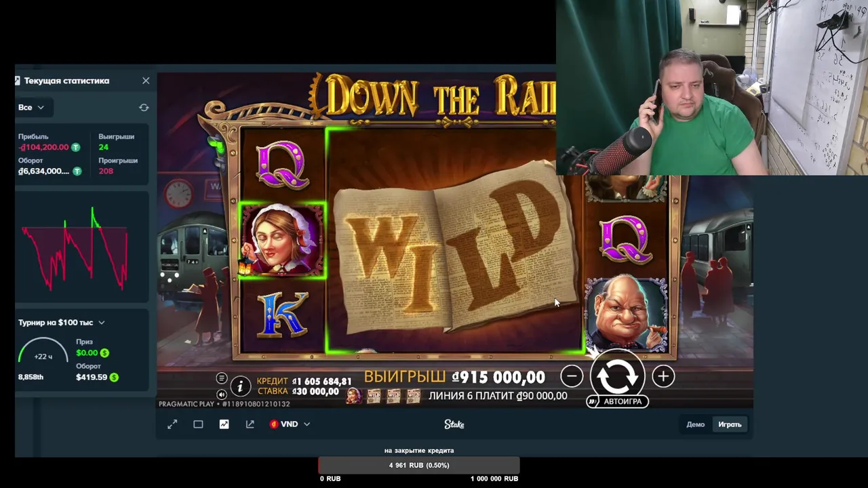Click the +22 ч tournament timer gauge
868x488 pixels.
(43, 350)
